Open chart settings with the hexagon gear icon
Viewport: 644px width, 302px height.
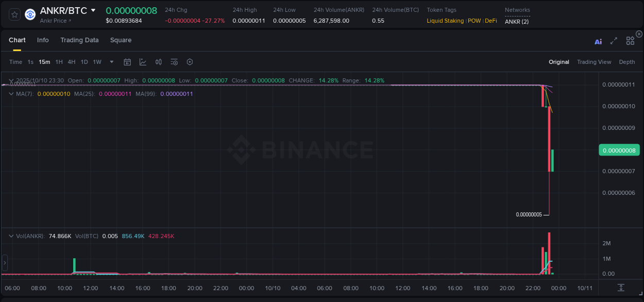click(190, 61)
